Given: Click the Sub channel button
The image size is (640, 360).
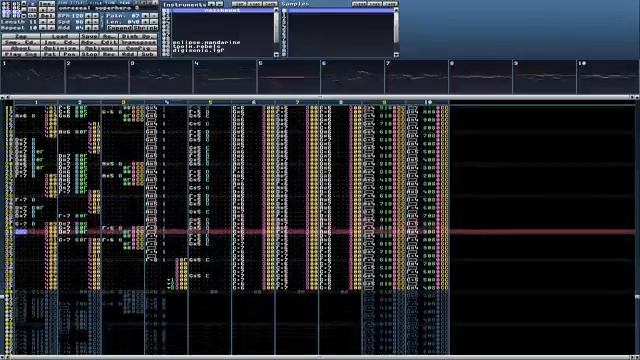Looking at the screenshot, I should [147, 54].
